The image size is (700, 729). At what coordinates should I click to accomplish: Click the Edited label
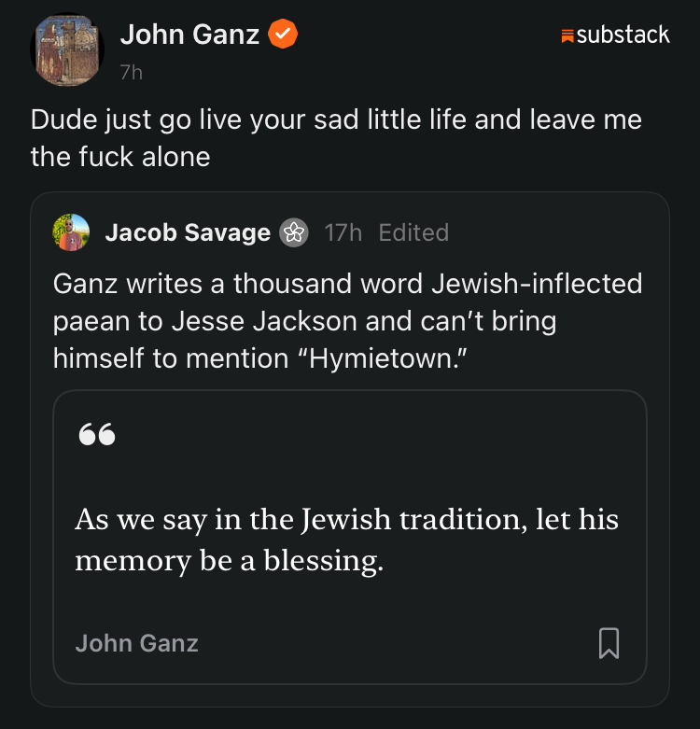tap(413, 232)
